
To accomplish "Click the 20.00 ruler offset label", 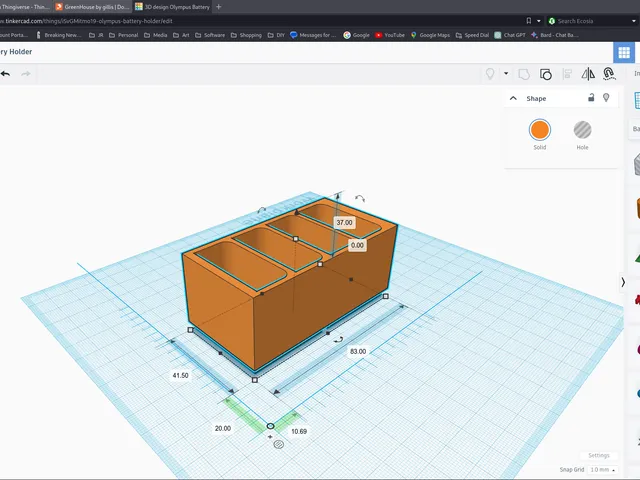I will click(223, 428).
